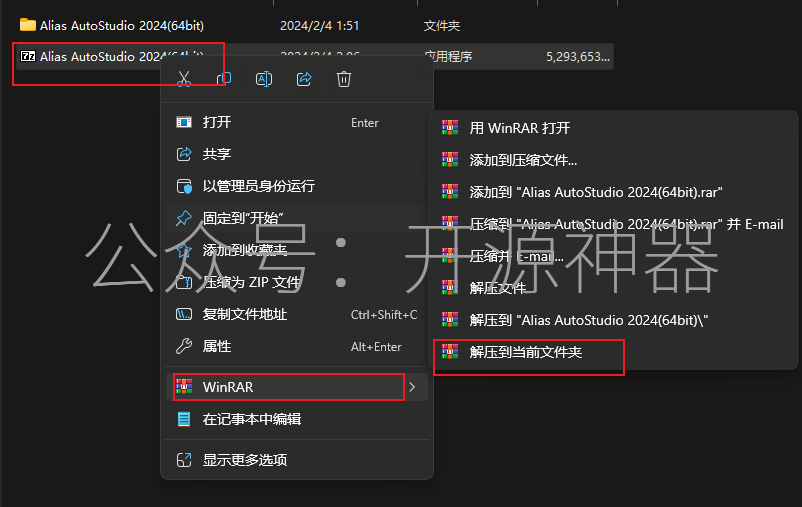The width and height of the screenshot is (802, 507).
Task: Click the Cut scissors icon
Action: click(x=184, y=79)
